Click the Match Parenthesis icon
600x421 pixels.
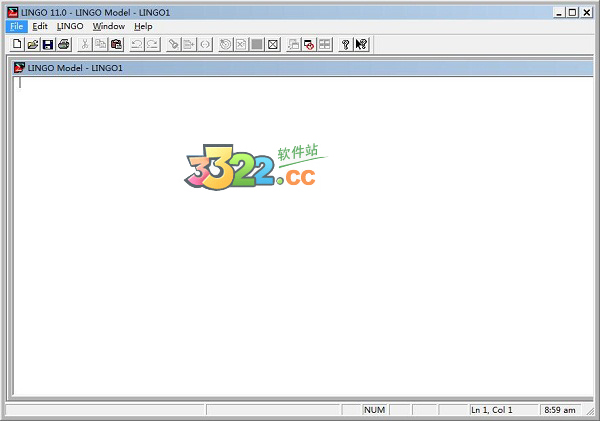(205, 44)
